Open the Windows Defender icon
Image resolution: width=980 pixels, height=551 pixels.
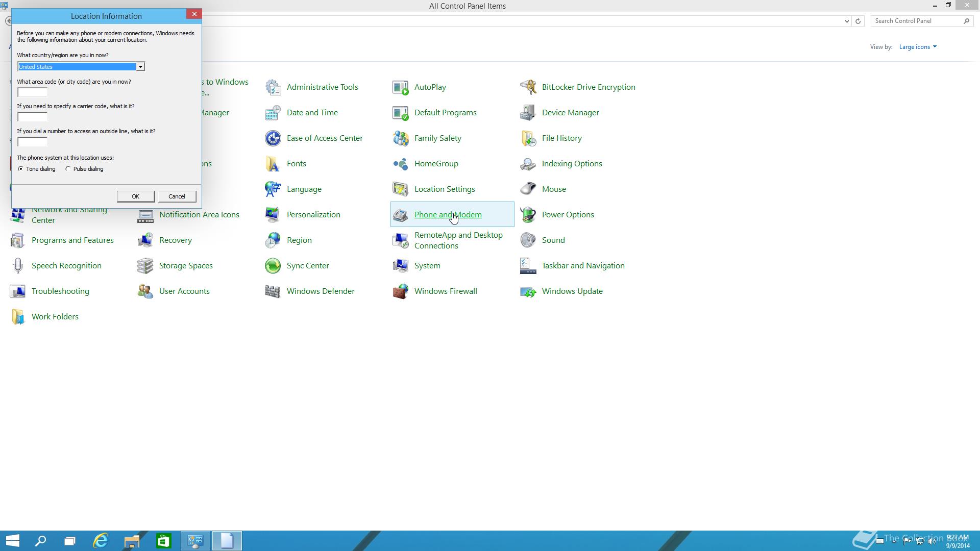click(x=273, y=291)
